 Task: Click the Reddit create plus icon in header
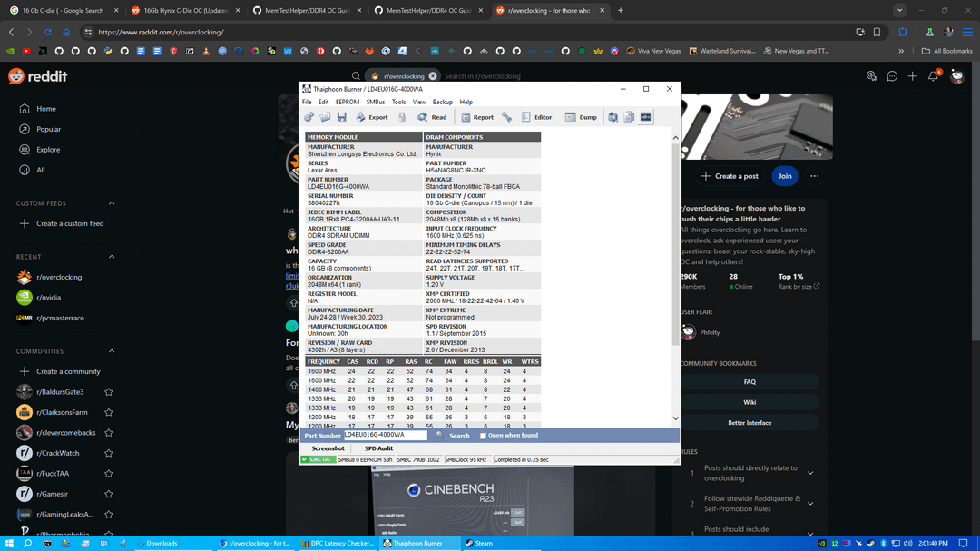pyautogui.click(x=913, y=76)
